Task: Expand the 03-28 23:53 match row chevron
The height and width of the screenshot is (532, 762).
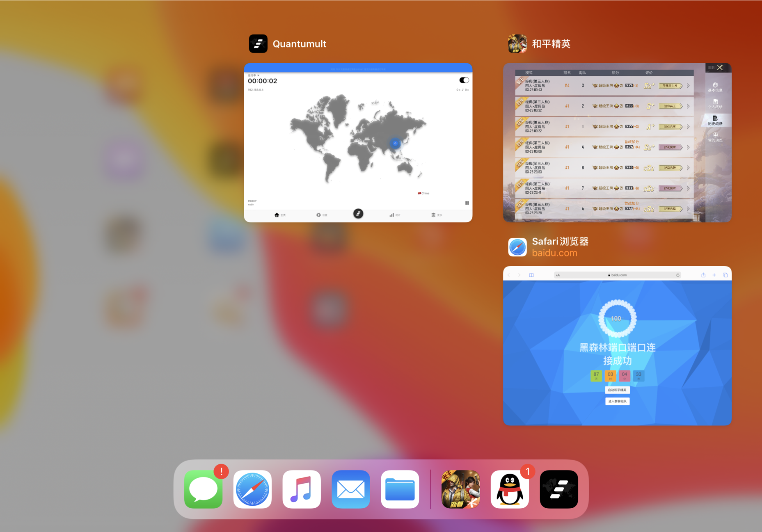Action: (x=688, y=168)
